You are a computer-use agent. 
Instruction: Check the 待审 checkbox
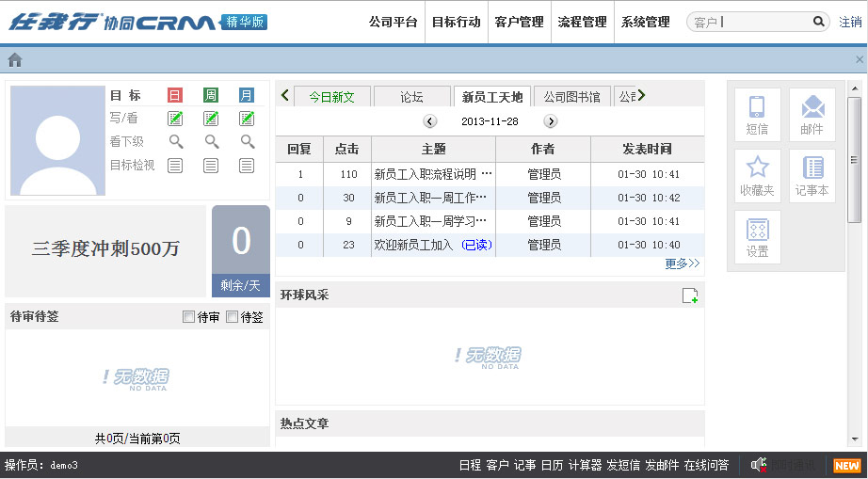pos(189,317)
